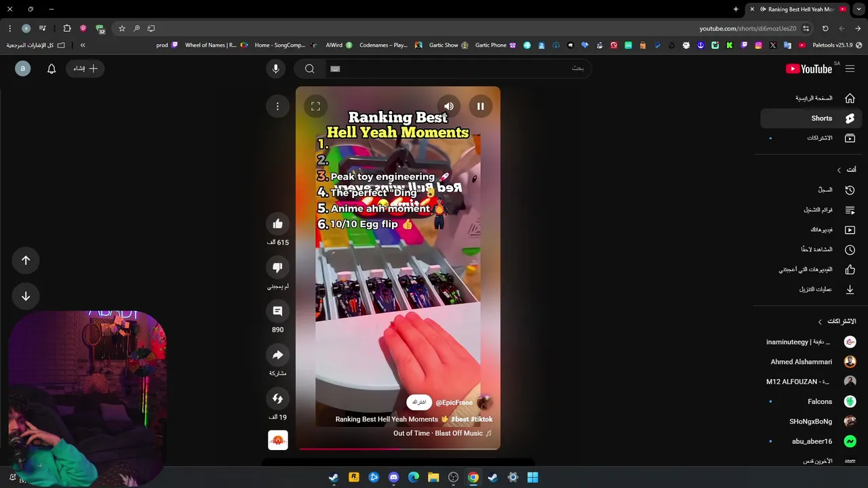Image resolution: width=868 pixels, height=488 pixels.
Task: Open File Explorer from the taskbar
Action: tap(433, 477)
